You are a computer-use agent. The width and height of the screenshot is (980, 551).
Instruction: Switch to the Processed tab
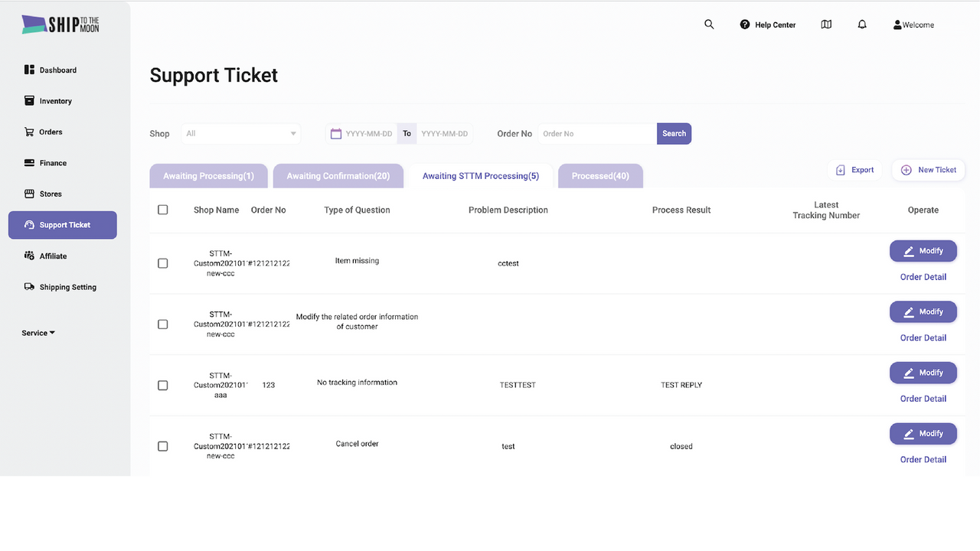(x=600, y=175)
